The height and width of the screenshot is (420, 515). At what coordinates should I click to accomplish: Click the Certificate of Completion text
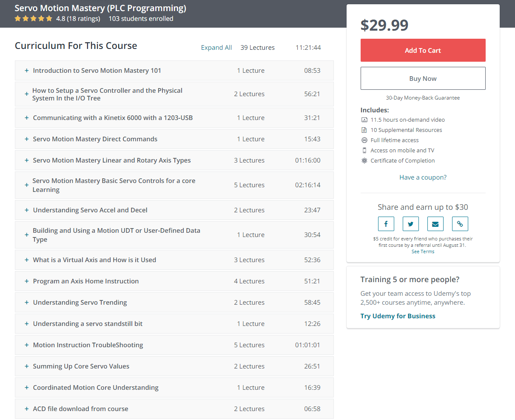[403, 161]
